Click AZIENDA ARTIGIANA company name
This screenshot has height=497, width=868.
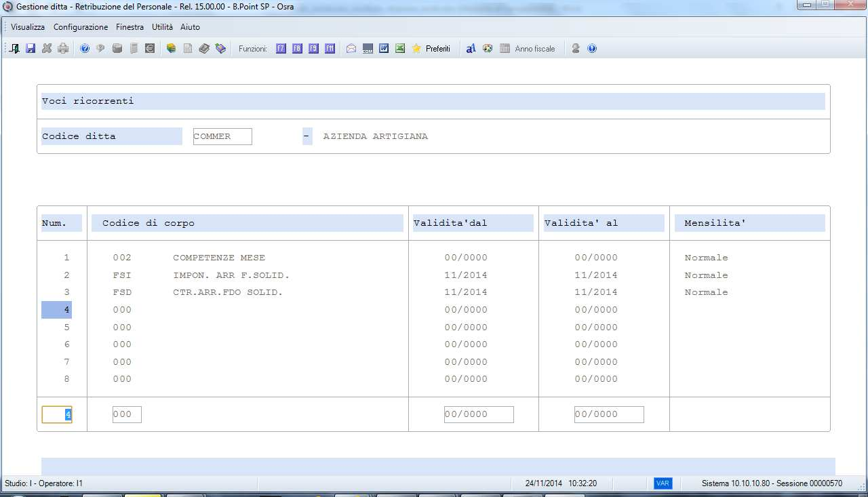[x=376, y=136]
